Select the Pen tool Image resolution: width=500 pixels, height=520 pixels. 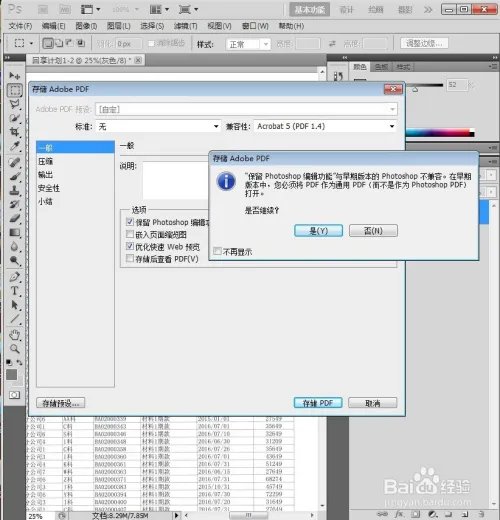click(15, 277)
